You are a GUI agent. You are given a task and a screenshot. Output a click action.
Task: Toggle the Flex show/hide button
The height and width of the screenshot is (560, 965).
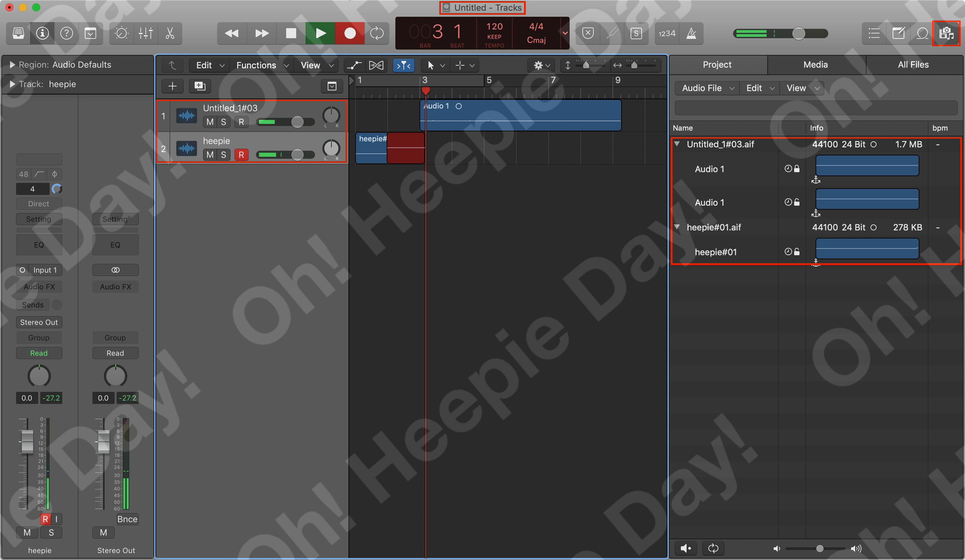click(x=376, y=65)
